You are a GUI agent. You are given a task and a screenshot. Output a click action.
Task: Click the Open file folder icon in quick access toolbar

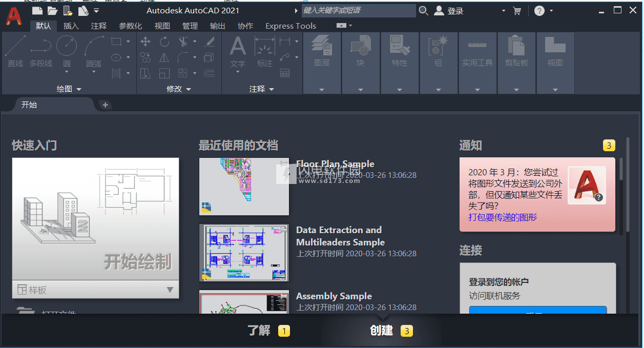click(52, 10)
